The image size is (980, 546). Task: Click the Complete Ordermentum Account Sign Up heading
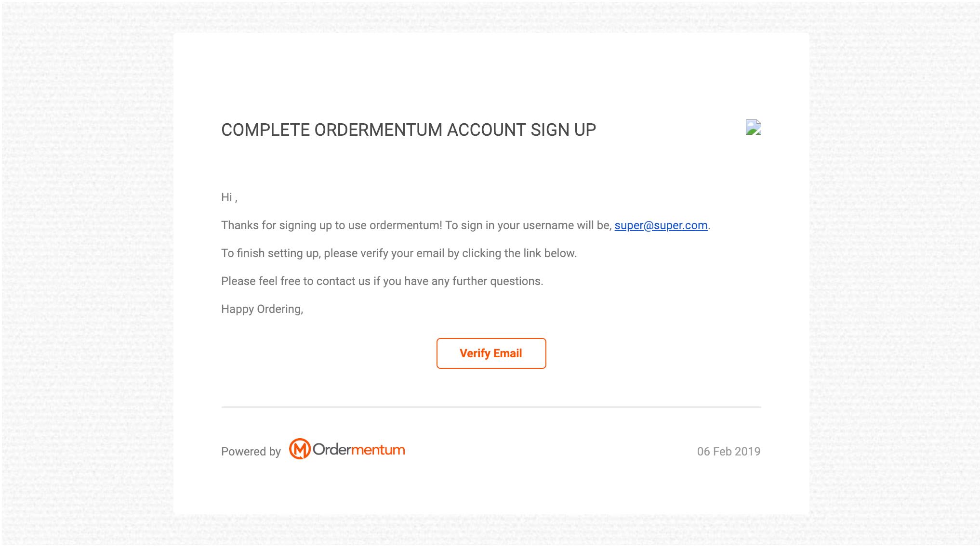[408, 130]
